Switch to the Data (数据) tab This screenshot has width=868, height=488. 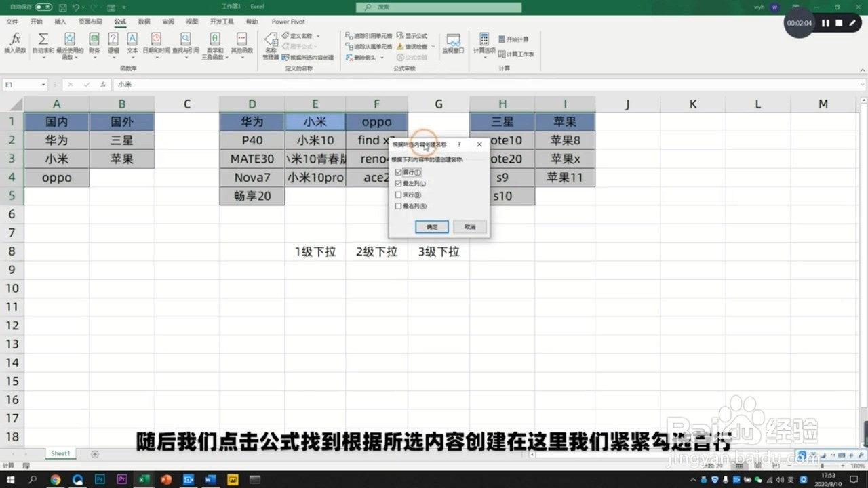(144, 22)
